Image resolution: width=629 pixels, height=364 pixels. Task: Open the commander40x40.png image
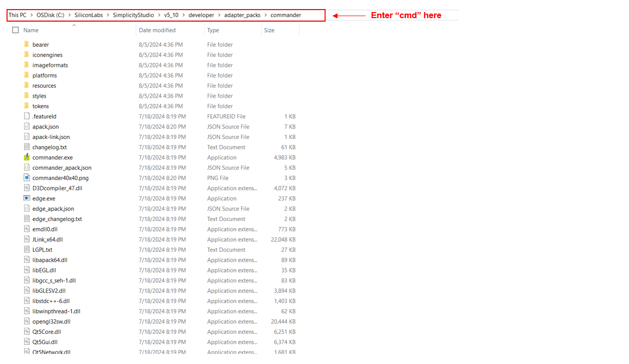click(x=59, y=178)
